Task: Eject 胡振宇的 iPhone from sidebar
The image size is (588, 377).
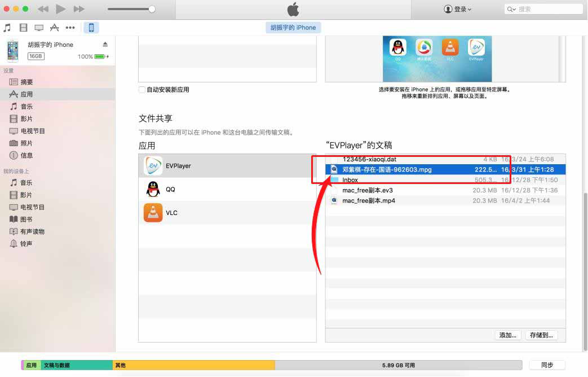Action: 105,45
